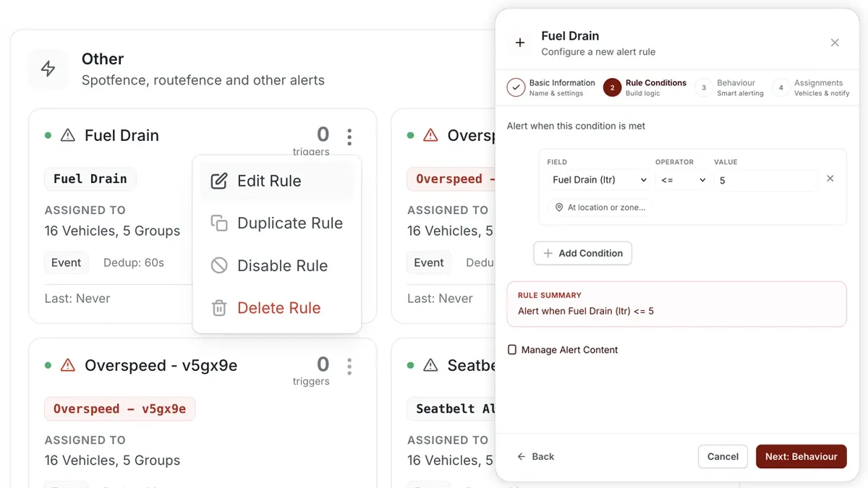The height and width of the screenshot is (488, 868).
Task: Remove the Fuel Drain (ltr) condition row
Action: coord(830,179)
